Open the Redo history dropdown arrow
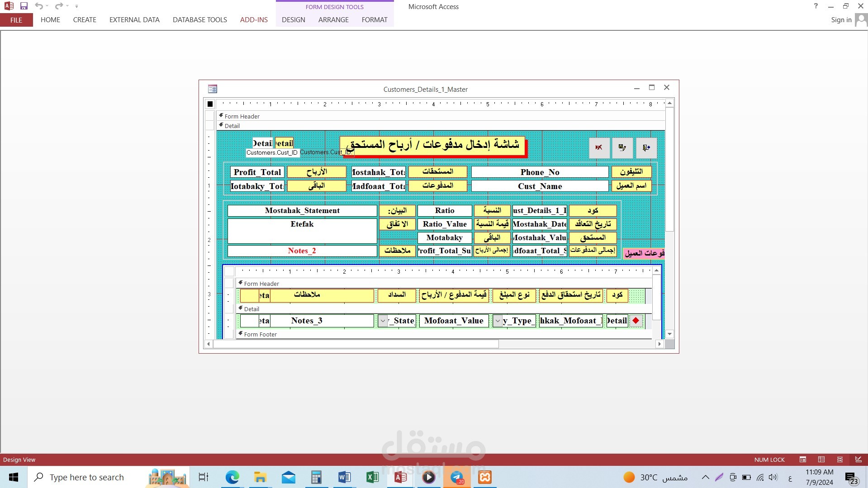The image size is (868, 488). tap(67, 6)
